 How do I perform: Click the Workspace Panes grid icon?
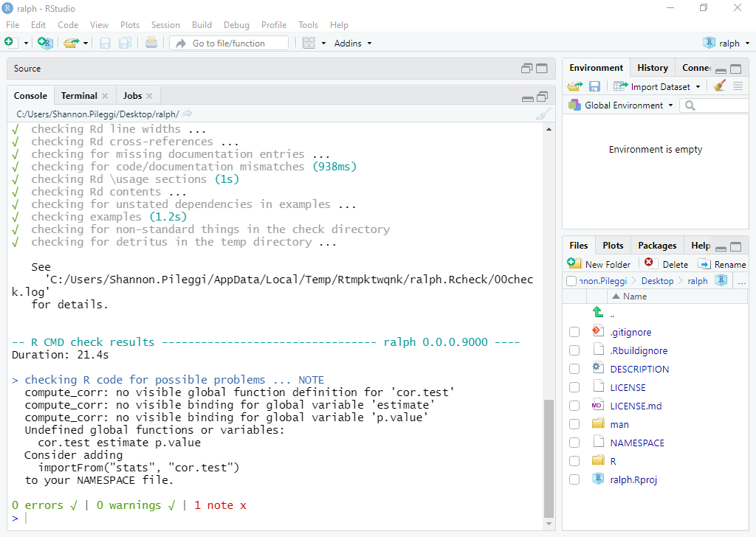(x=309, y=43)
